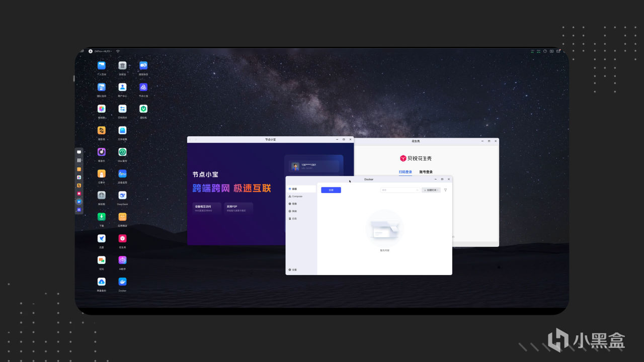Open the DeepSeek desktop icon

click(x=122, y=195)
